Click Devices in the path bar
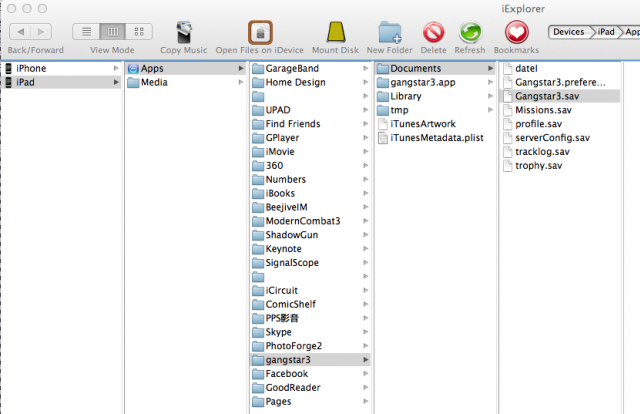 (569, 32)
